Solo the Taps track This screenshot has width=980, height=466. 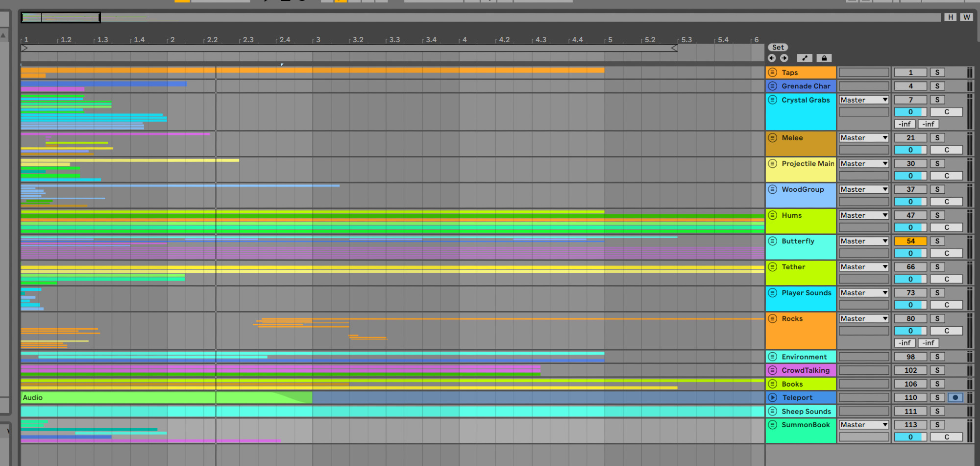pos(937,73)
